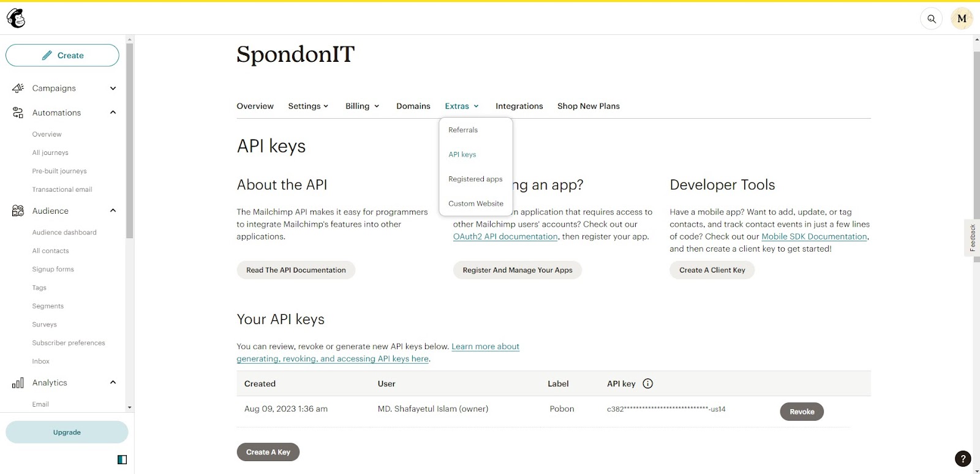
Task: Open Surveys in sidebar
Action: pos(44,324)
